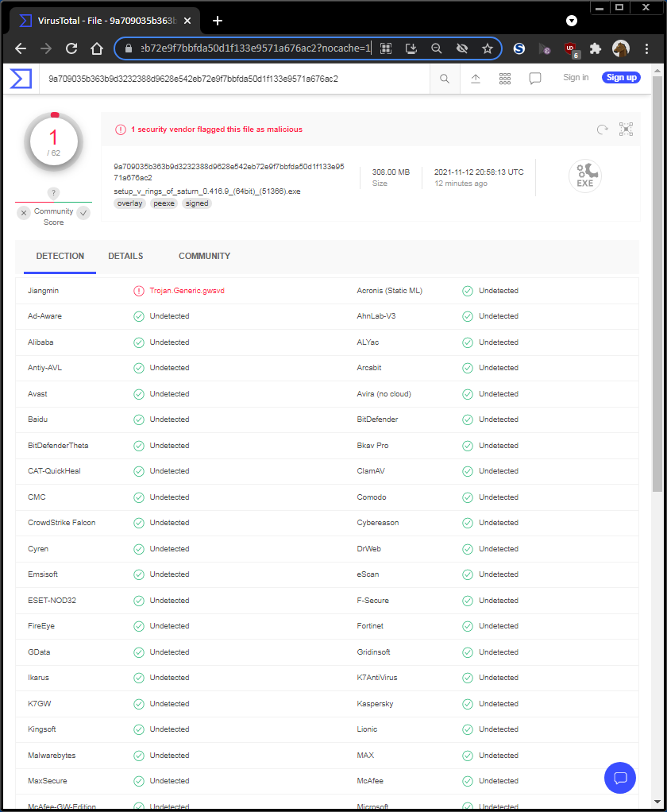Click the 1/62 detection score gauge
This screenshot has height=812, width=667.
coord(54,141)
